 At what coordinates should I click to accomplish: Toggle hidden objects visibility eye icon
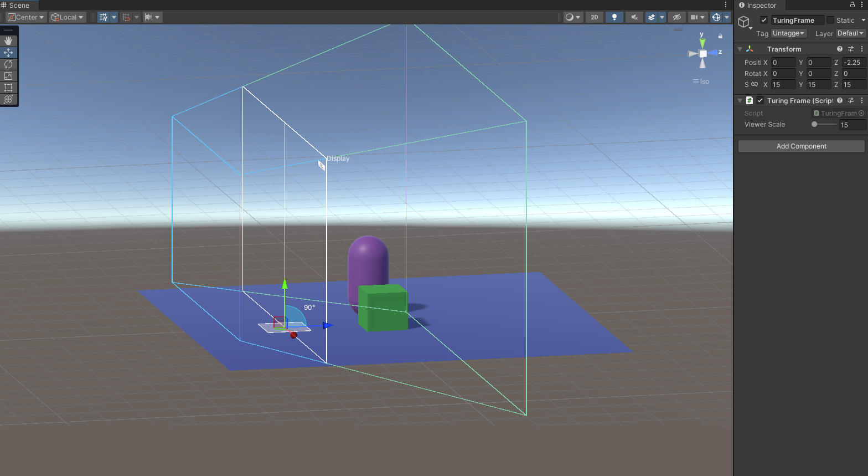click(x=676, y=17)
